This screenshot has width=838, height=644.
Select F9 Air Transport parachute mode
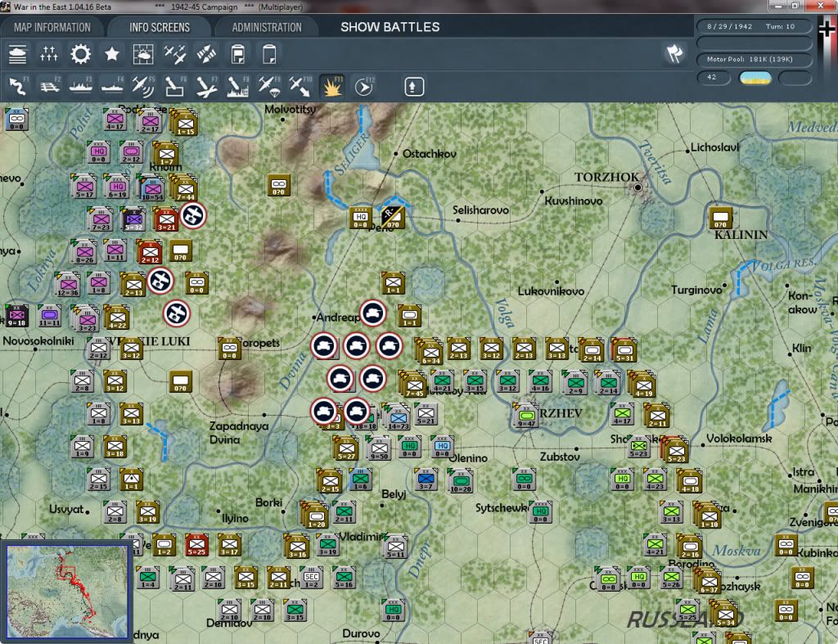(x=268, y=86)
